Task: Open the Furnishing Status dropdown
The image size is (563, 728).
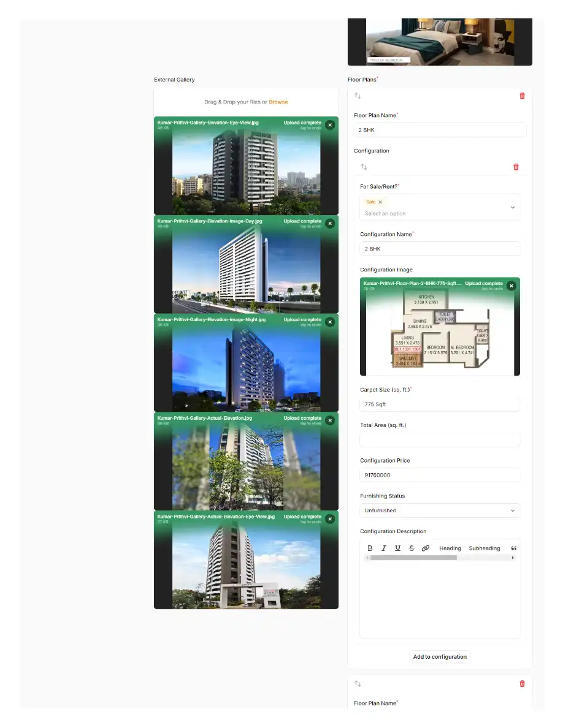Action: [512, 510]
